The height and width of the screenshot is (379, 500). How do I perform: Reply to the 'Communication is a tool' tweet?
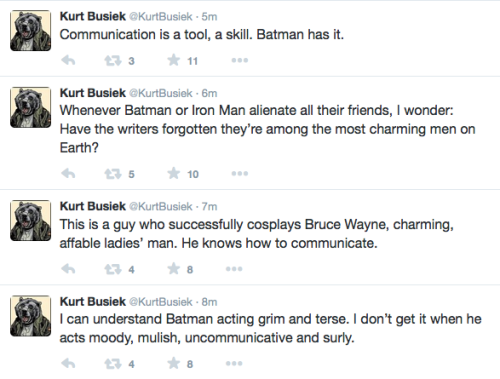(68, 60)
